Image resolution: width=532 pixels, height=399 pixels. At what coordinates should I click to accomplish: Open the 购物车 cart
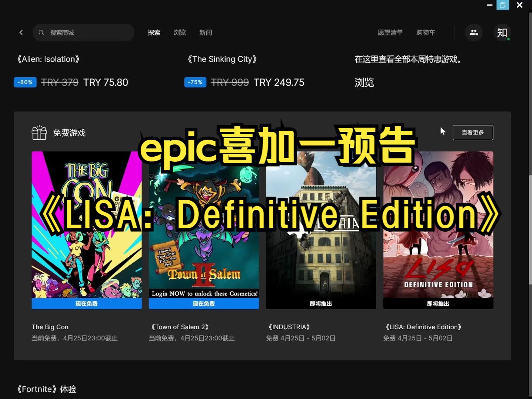coord(426,33)
